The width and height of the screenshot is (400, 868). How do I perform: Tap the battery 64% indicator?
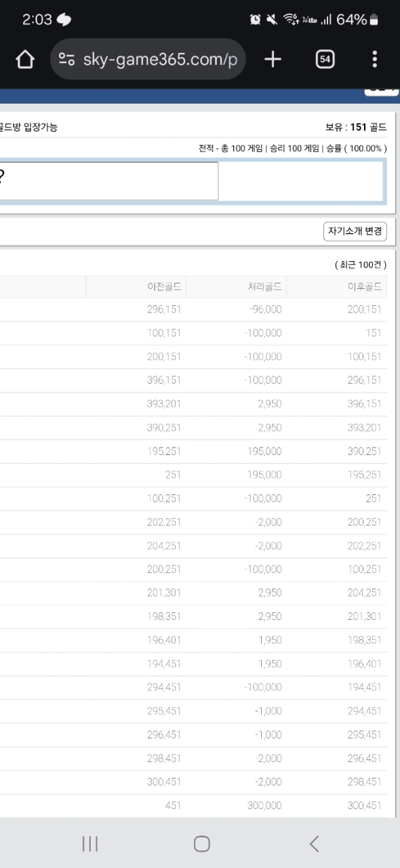pyautogui.click(x=357, y=20)
